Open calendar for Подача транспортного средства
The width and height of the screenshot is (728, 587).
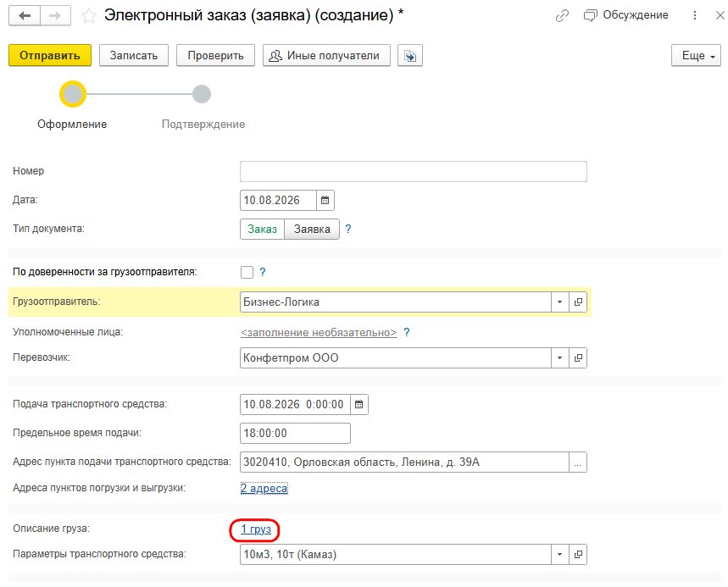[x=358, y=405]
